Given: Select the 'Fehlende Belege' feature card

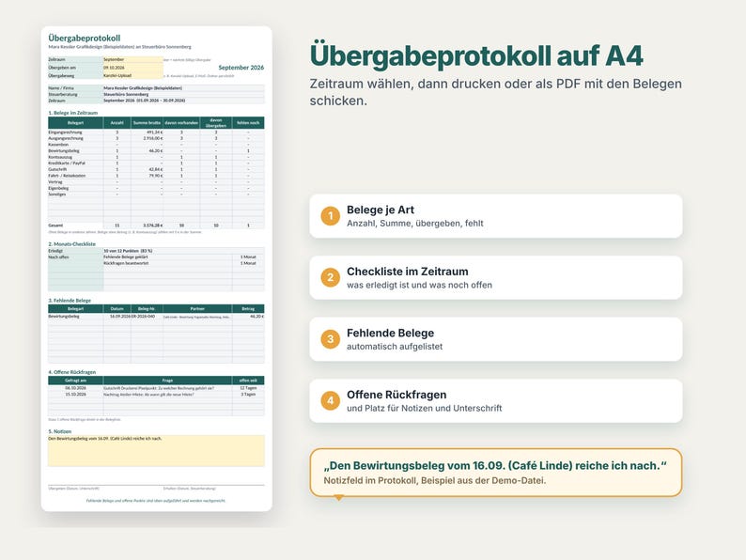Looking at the screenshot, I should 496,339.
